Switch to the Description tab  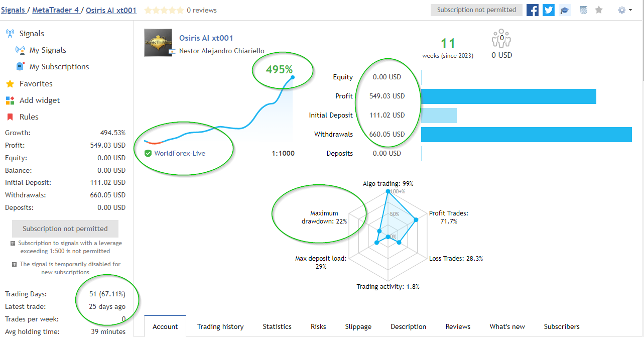409,326
